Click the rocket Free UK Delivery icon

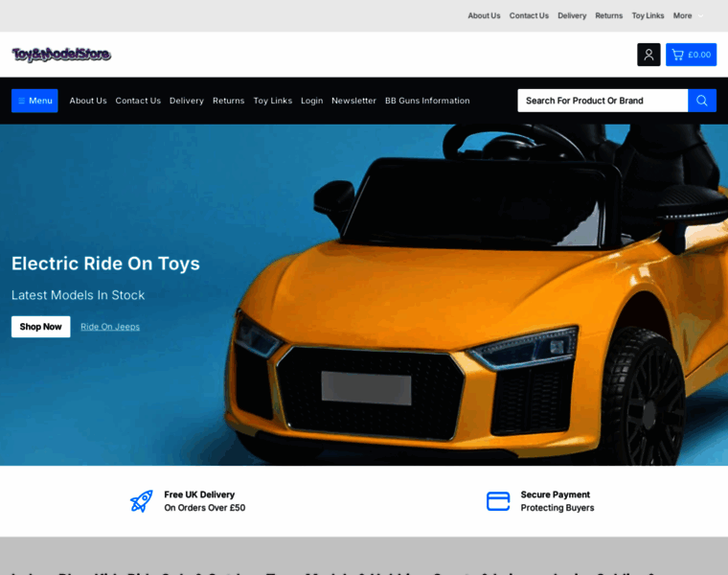(142, 501)
